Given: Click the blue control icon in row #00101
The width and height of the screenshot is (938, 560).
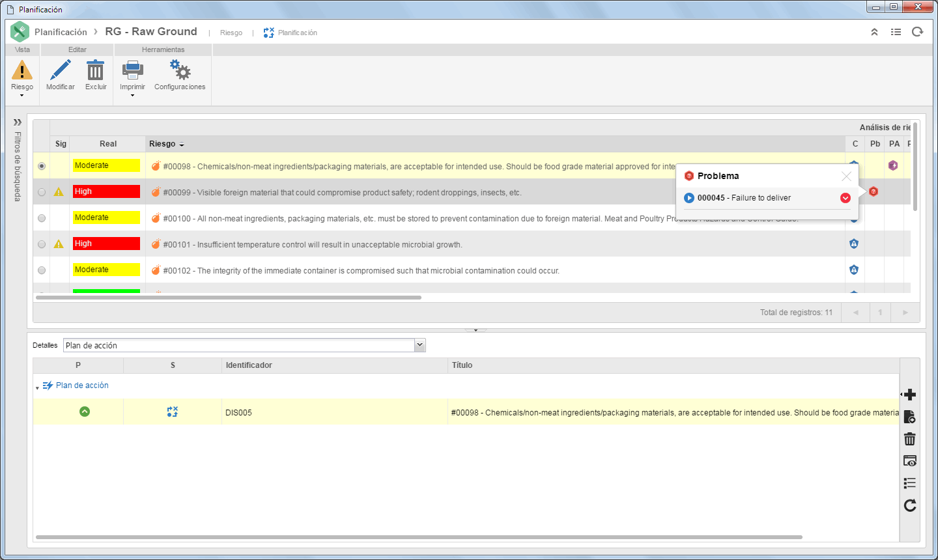Looking at the screenshot, I should tap(854, 244).
